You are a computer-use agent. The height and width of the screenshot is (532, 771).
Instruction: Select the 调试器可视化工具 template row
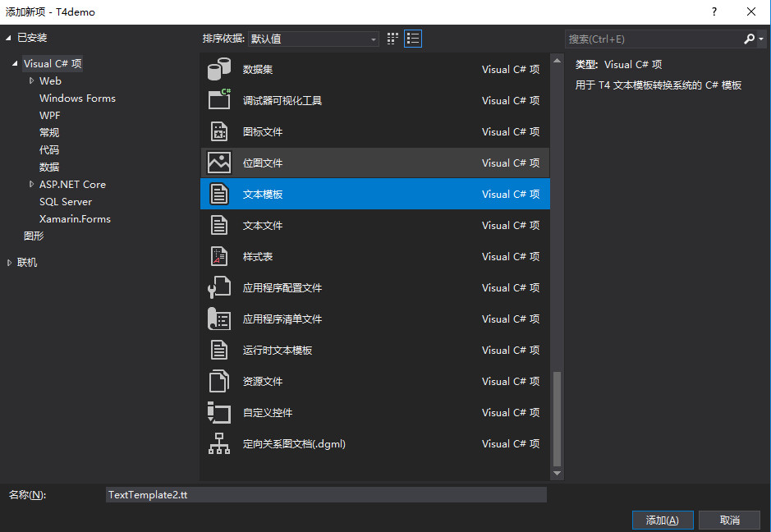[x=375, y=100]
